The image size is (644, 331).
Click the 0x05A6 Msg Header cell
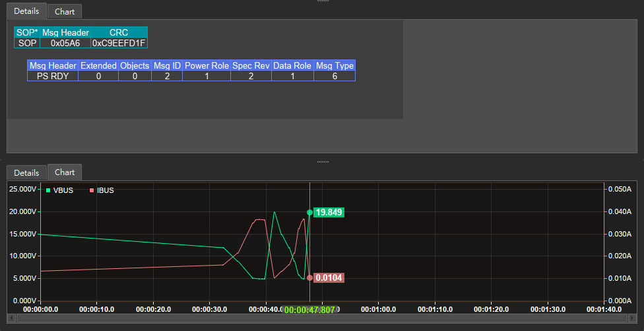(65, 43)
